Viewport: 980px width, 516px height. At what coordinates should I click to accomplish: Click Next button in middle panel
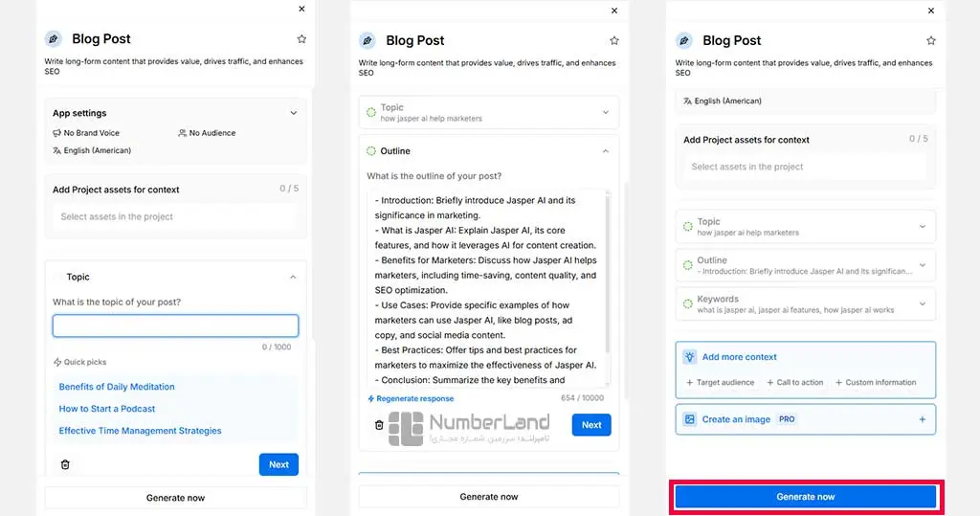[591, 425]
